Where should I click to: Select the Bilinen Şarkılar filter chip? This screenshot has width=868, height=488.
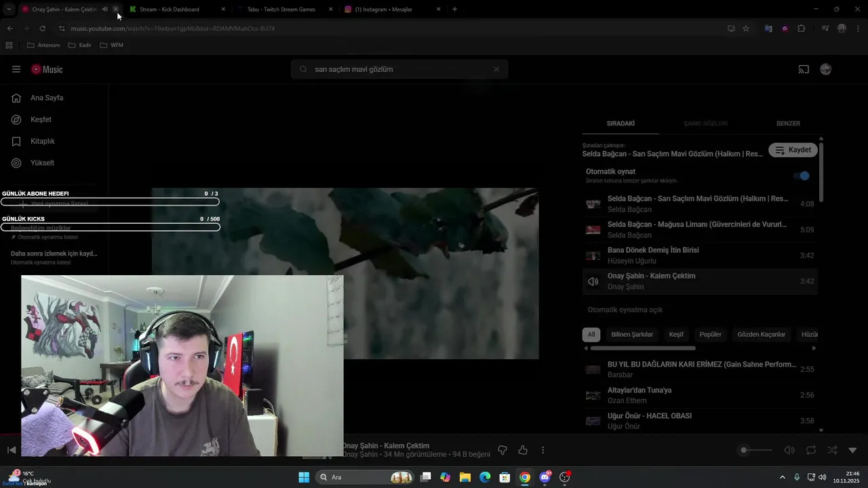tap(632, 334)
